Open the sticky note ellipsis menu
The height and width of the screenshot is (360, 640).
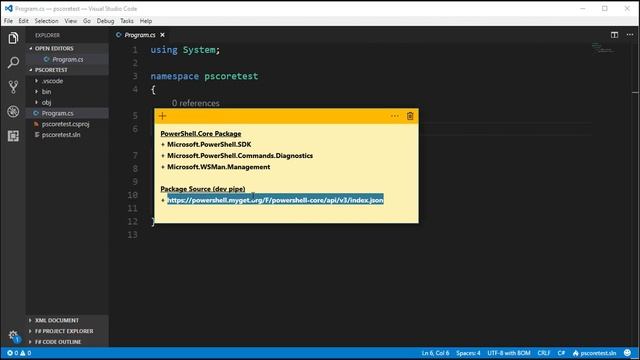(394, 116)
